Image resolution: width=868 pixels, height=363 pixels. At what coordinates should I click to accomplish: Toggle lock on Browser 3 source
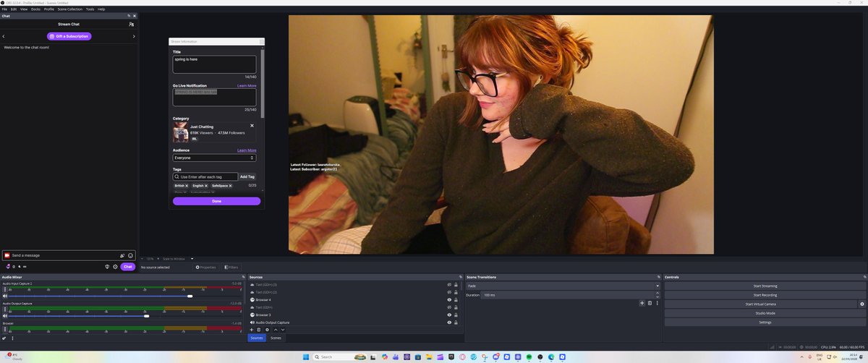(456, 315)
